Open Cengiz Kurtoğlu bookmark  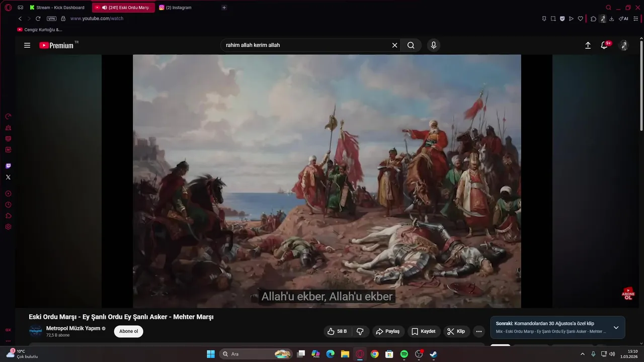tap(40, 30)
